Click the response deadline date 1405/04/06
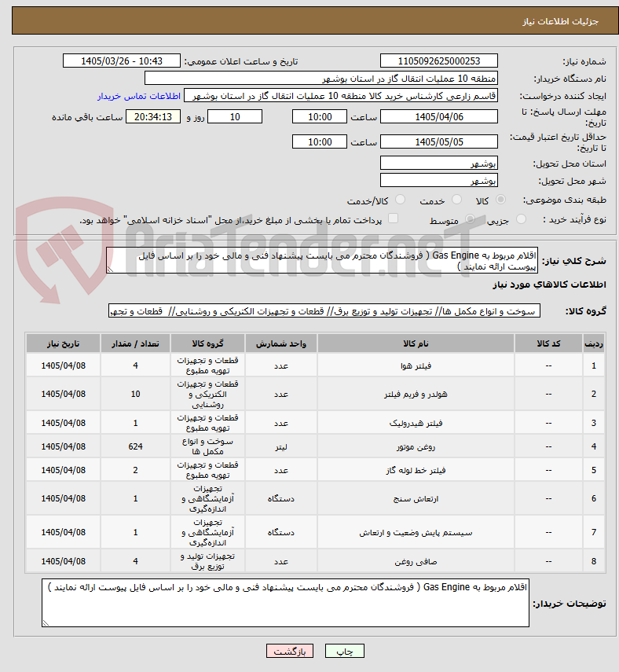This screenshot has height=672, width=619. [438, 116]
